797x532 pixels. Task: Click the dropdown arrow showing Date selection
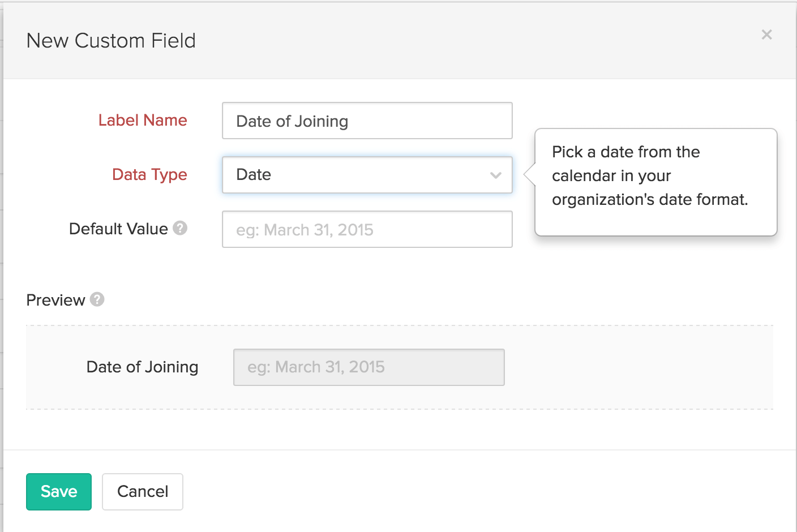pyautogui.click(x=496, y=175)
